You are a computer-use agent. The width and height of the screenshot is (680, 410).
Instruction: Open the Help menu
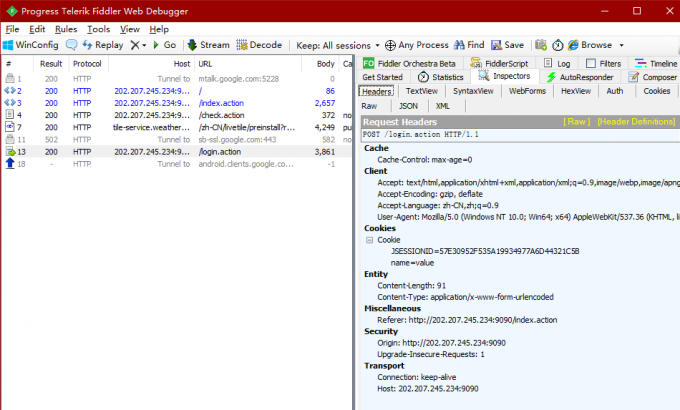point(159,29)
